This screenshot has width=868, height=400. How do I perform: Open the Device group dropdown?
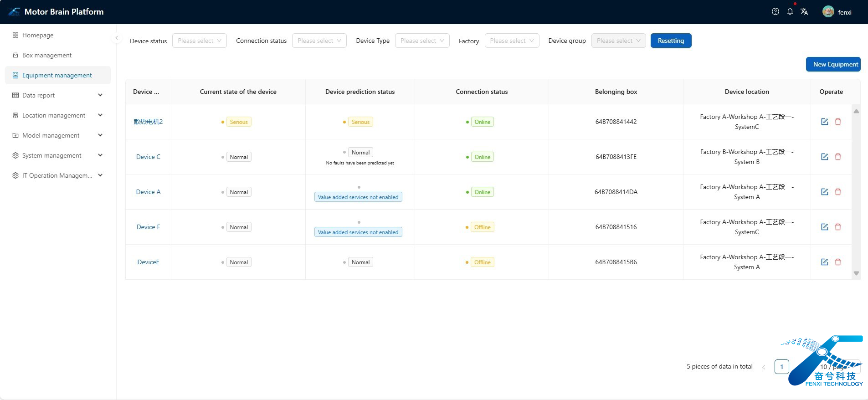tap(619, 41)
